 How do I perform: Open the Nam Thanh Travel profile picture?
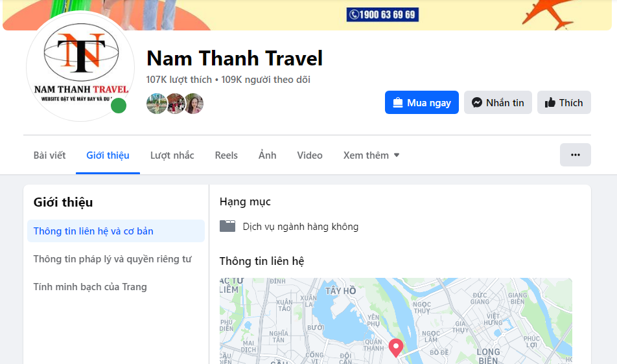click(80, 66)
